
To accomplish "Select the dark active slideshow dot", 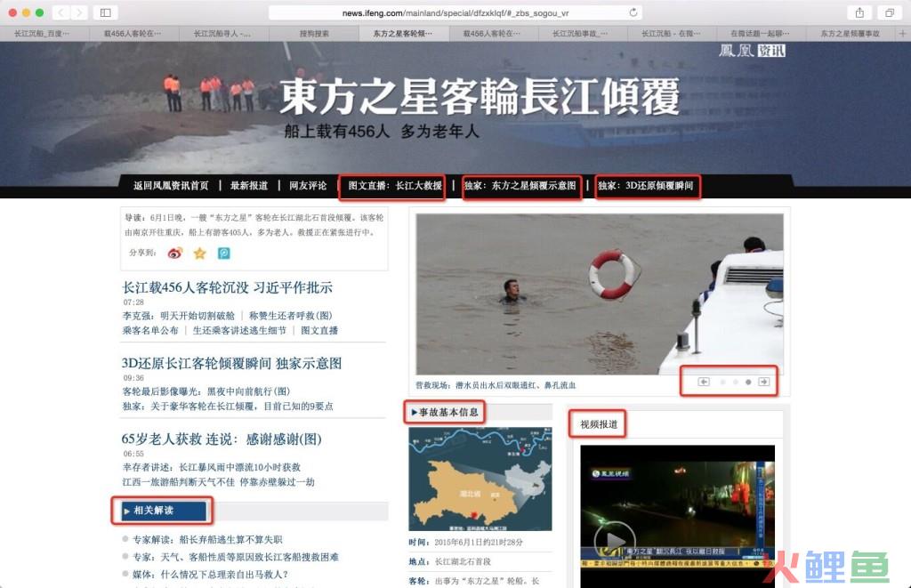I will (748, 382).
